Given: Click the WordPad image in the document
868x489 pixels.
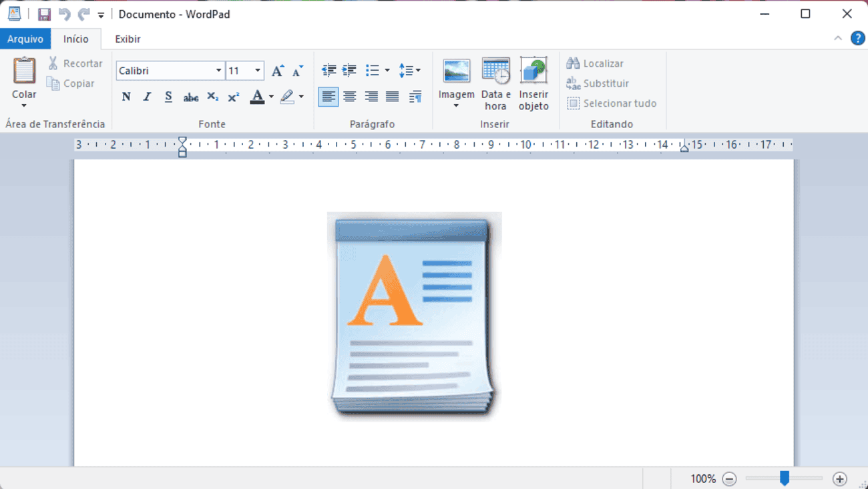Looking at the screenshot, I should click(414, 316).
